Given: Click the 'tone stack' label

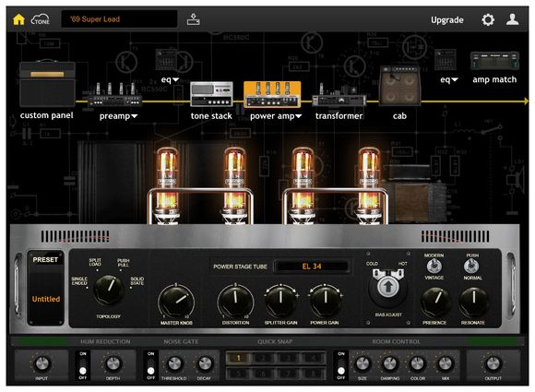Looking at the screenshot, I should pos(211,116).
